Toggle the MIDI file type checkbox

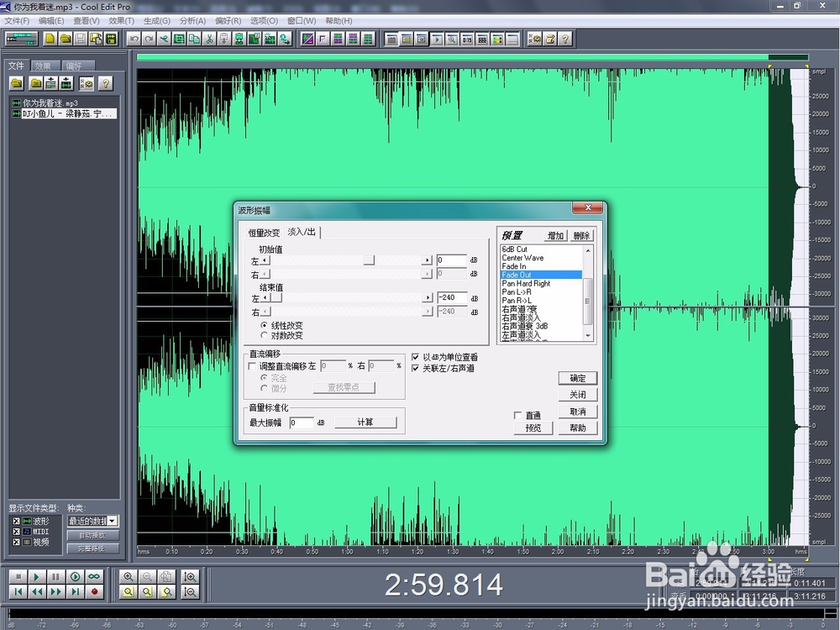pos(16,532)
